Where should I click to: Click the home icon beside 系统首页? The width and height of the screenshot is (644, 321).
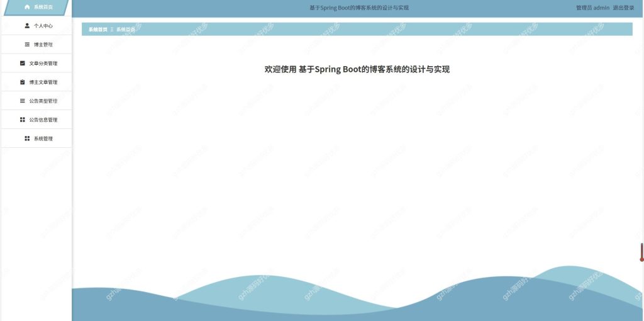coord(27,7)
